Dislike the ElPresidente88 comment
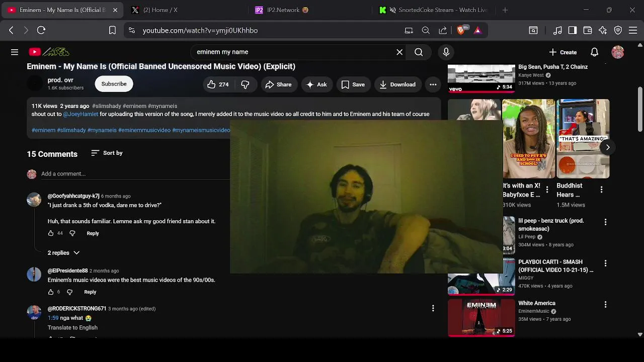 pyautogui.click(x=70, y=292)
